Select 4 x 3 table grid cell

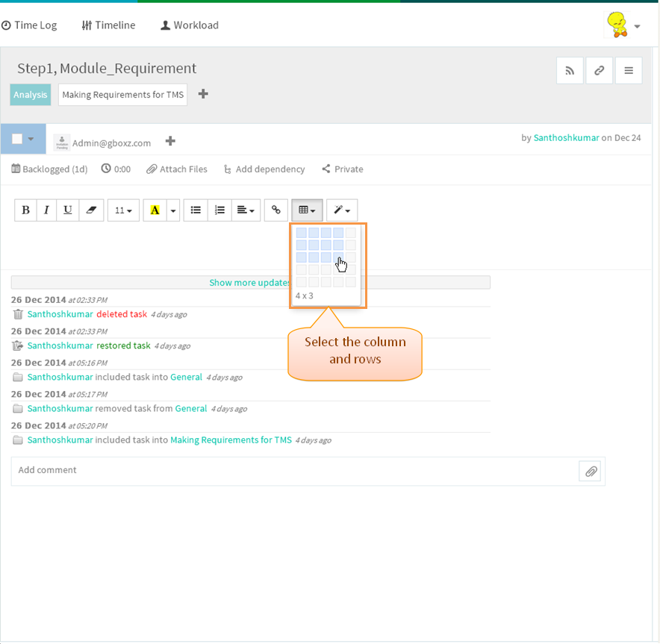[338, 257]
